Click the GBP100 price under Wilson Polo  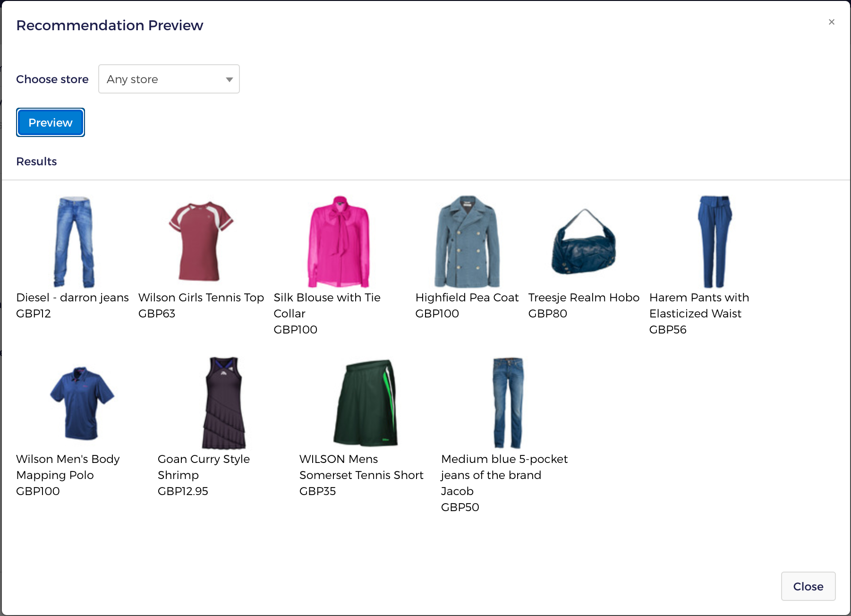[x=38, y=491]
